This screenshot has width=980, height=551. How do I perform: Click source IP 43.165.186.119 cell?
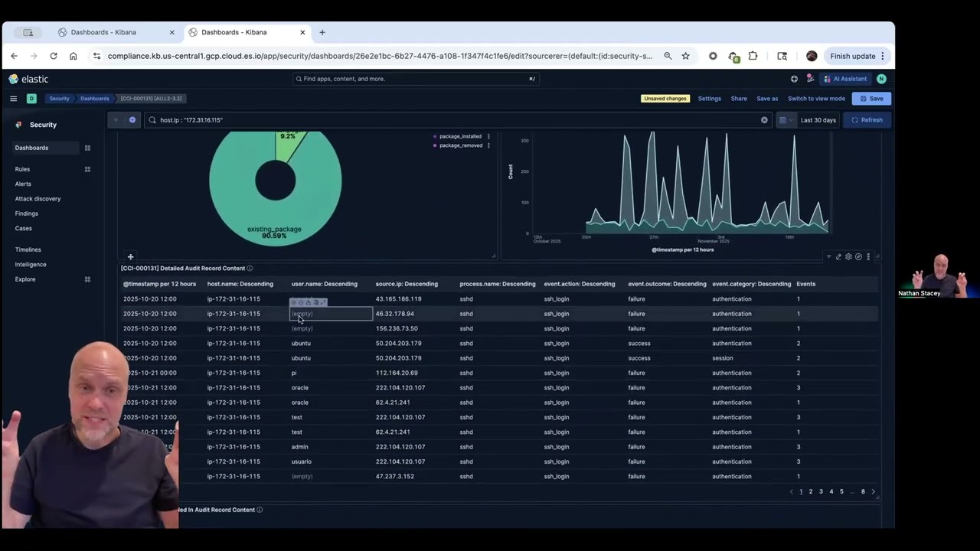[x=398, y=299]
